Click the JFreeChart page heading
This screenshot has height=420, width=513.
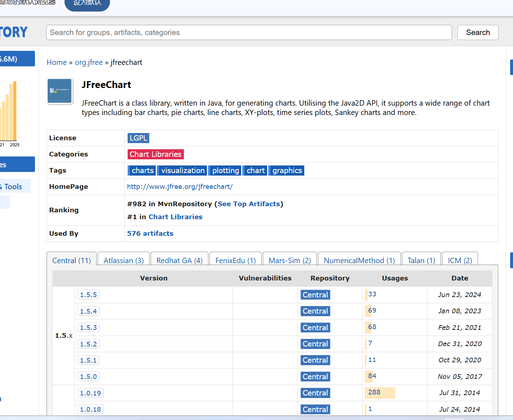coord(106,85)
